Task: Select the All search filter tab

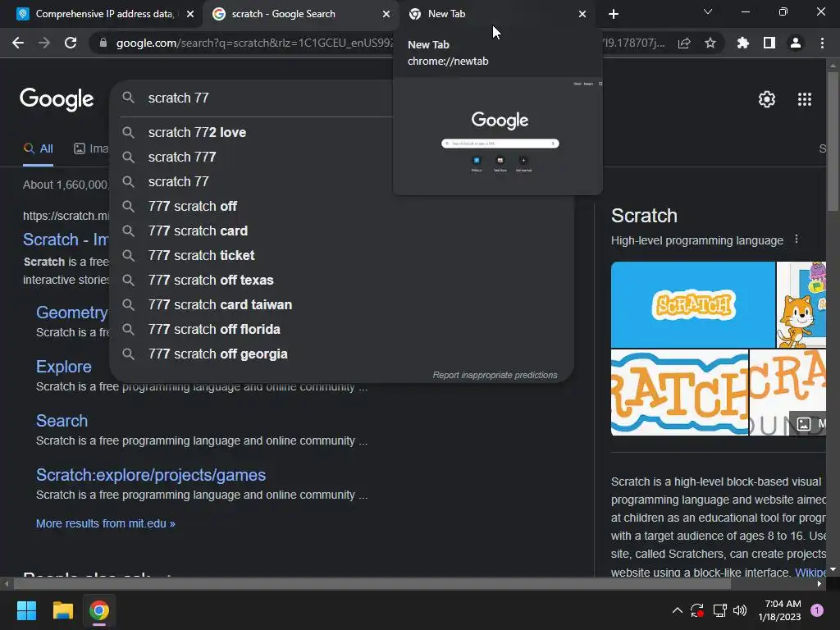Action: pos(38,149)
